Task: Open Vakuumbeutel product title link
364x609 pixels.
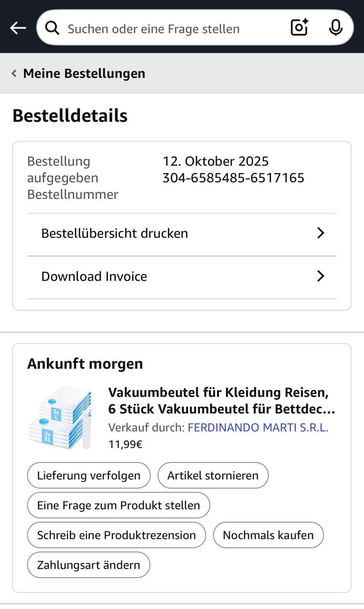Action: (x=221, y=401)
